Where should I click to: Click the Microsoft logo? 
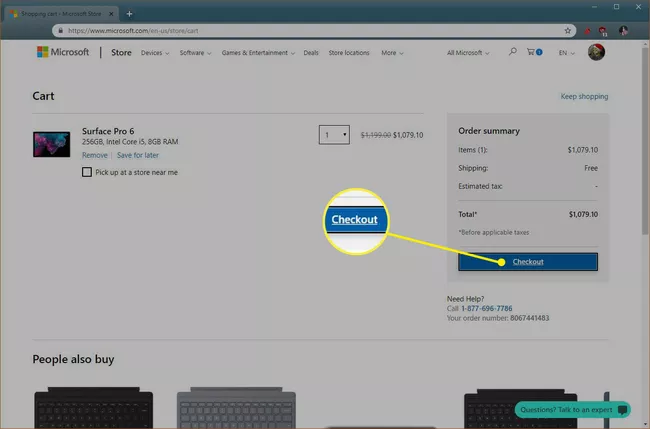pyautogui.click(x=63, y=52)
